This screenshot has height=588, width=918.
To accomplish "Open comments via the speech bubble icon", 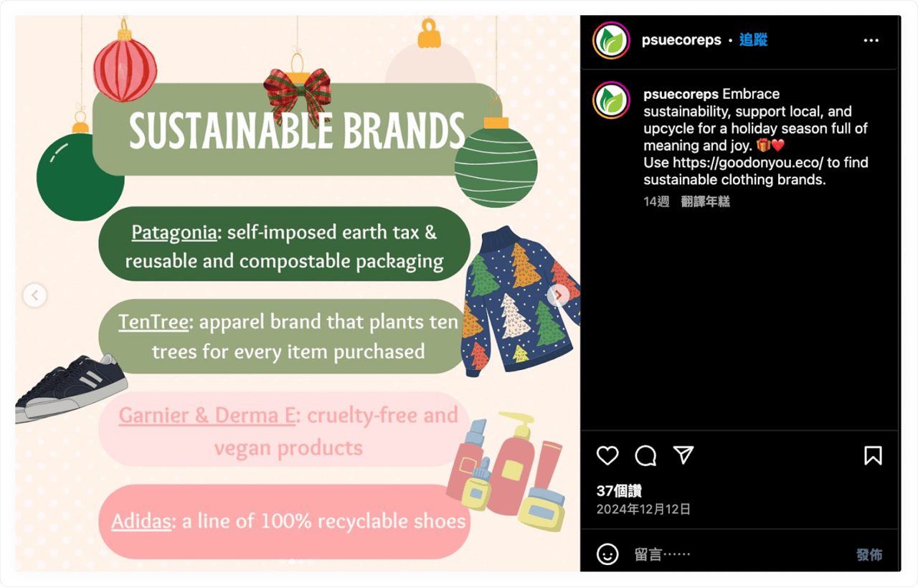I will (645, 455).
